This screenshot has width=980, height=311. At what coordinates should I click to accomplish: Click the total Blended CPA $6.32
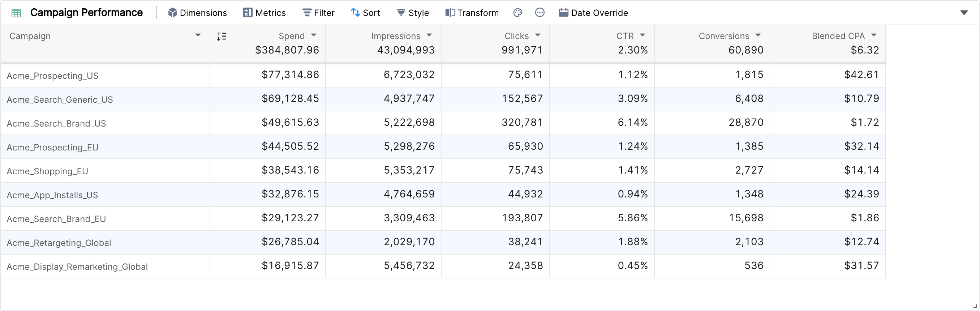pos(865,50)
